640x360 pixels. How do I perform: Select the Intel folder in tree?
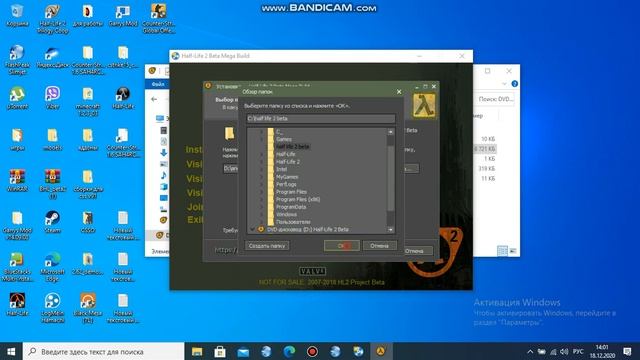click(x=281, y=169)
